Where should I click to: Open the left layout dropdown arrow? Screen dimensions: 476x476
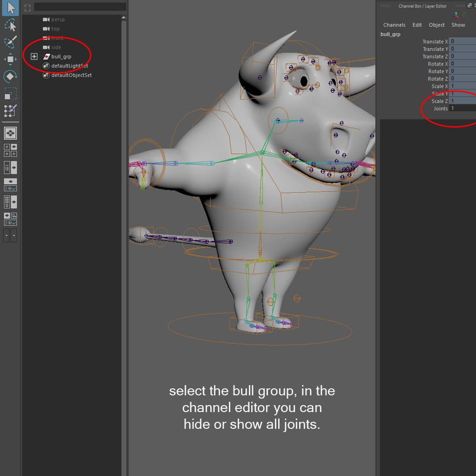point(6,235)
